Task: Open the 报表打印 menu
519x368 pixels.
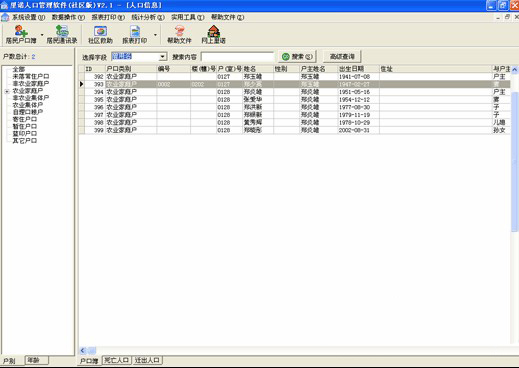Action: point(108,17)
